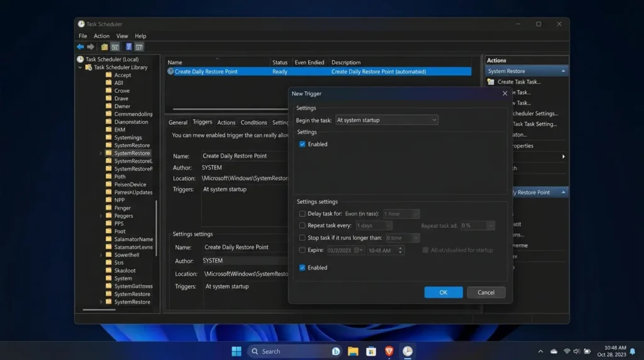Click the Forward arrow toolbar icon
The width and height of the screenshot is (644, 360).
coord(91,47)
